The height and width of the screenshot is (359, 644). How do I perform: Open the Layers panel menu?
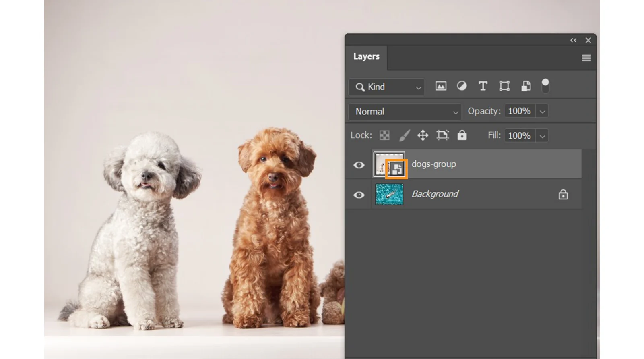[x=586, y=58]
